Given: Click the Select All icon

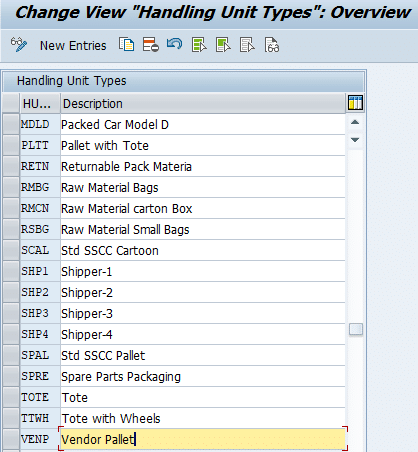Looking at the screenshot, I should (199, 45).
